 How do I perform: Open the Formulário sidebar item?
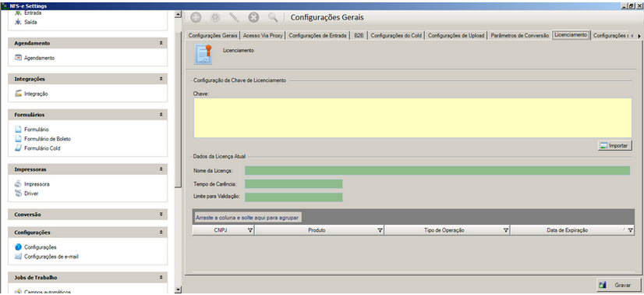[32, 130]
